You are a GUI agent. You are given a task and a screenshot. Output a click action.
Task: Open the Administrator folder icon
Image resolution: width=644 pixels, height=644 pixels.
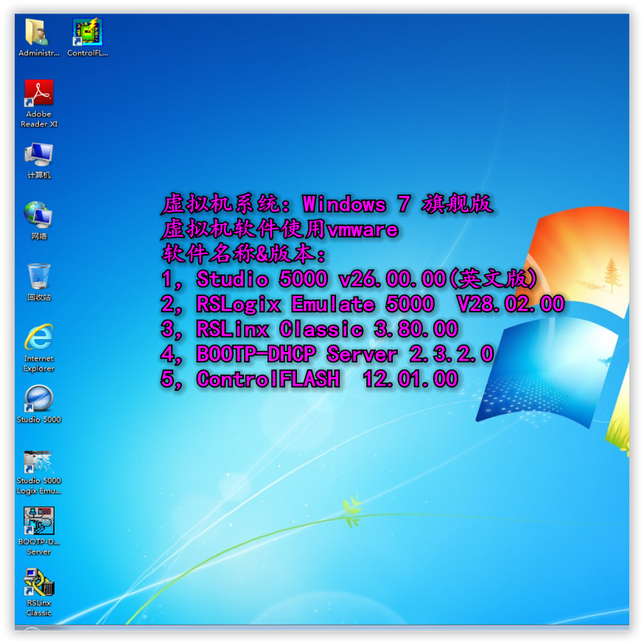[x=38, y=32]
